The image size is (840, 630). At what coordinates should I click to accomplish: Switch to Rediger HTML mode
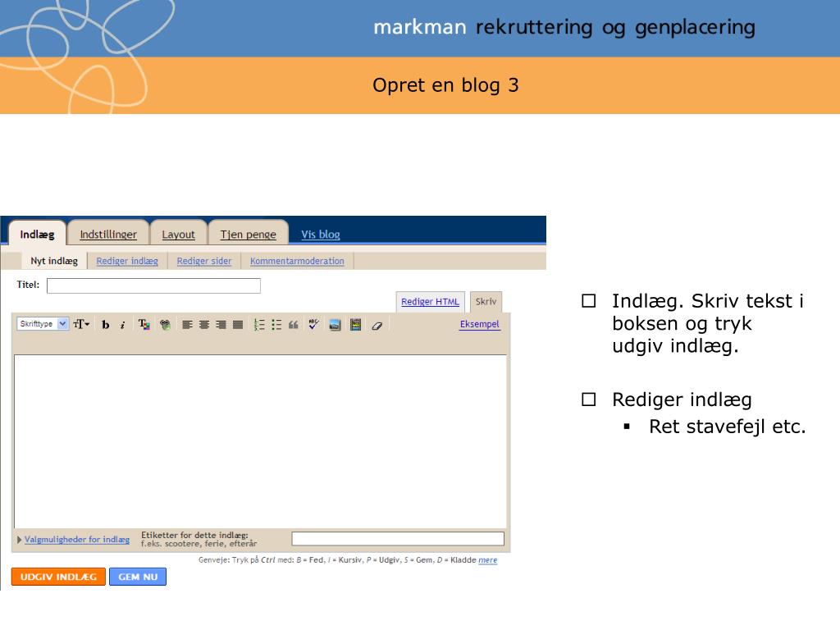pyautogui.click(x=430, y=302)
